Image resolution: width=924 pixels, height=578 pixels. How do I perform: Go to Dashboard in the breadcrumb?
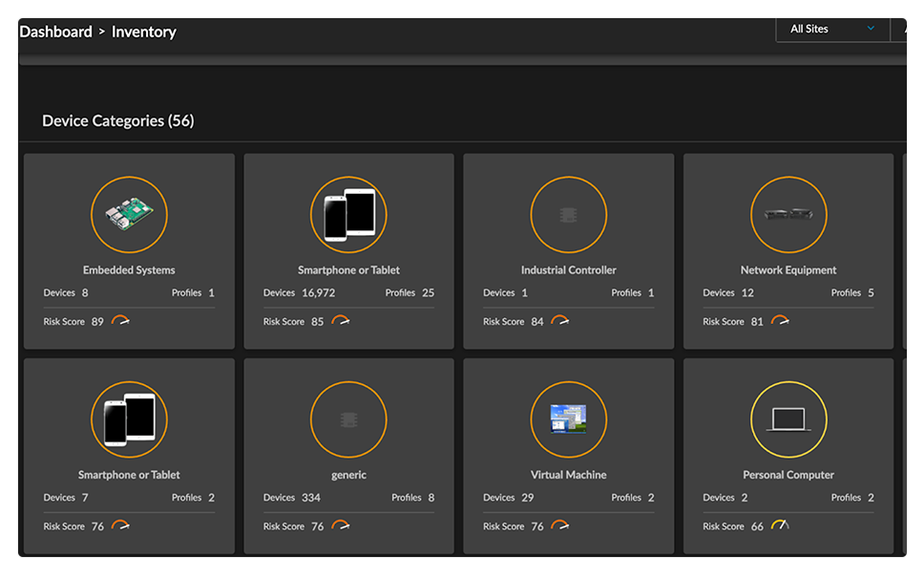(55, 32)
